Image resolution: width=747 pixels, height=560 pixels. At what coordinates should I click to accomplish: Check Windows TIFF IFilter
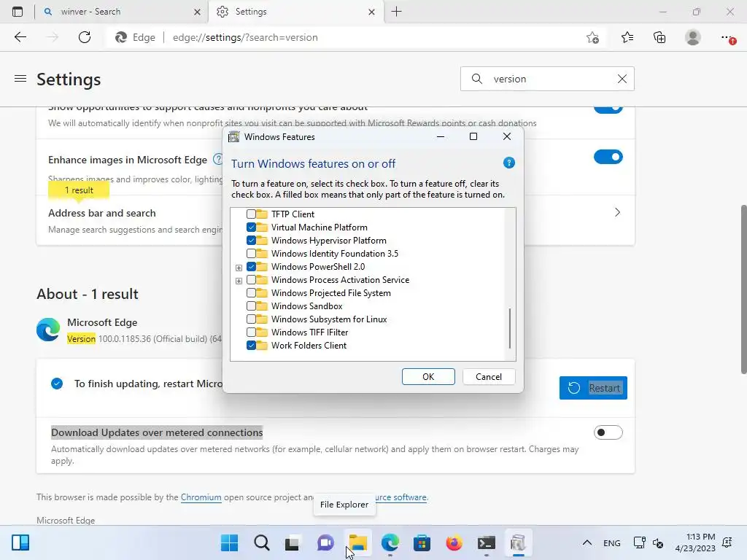251,332
